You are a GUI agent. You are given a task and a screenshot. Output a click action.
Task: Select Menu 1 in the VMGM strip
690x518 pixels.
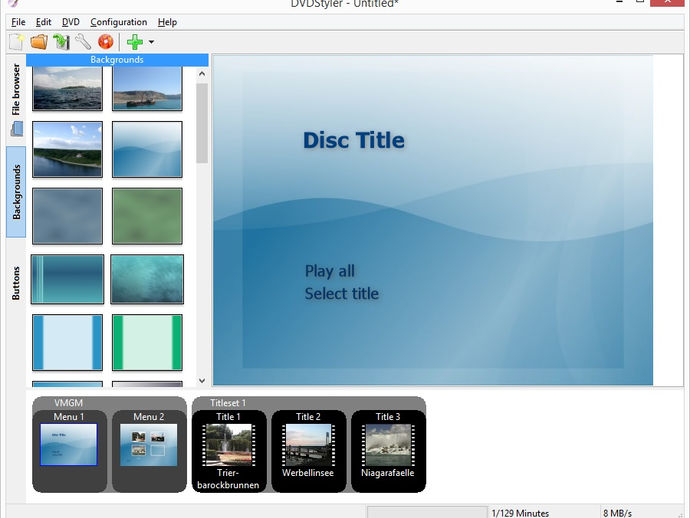click(69, 451)
